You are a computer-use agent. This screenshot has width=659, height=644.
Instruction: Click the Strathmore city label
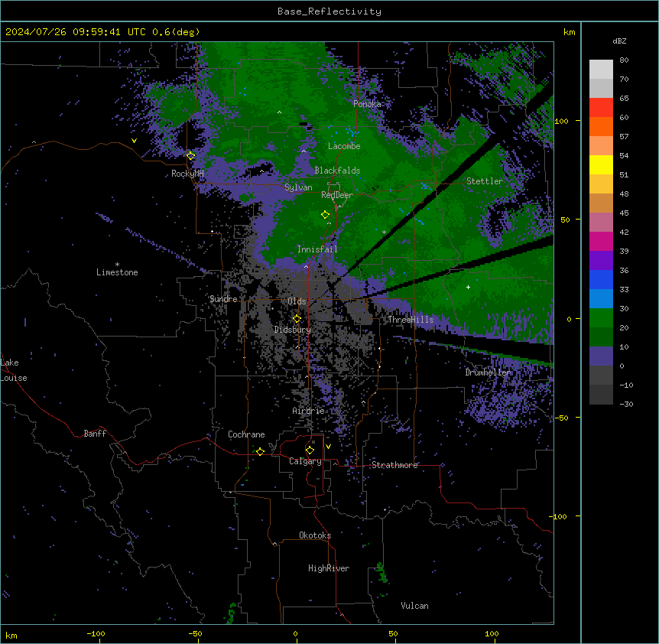click(x=394, y=465)
